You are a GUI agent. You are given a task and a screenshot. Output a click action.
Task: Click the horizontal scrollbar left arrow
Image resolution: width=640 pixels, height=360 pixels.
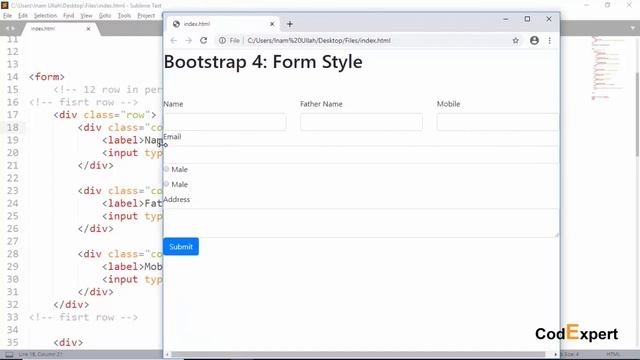(x=167, y=354)
